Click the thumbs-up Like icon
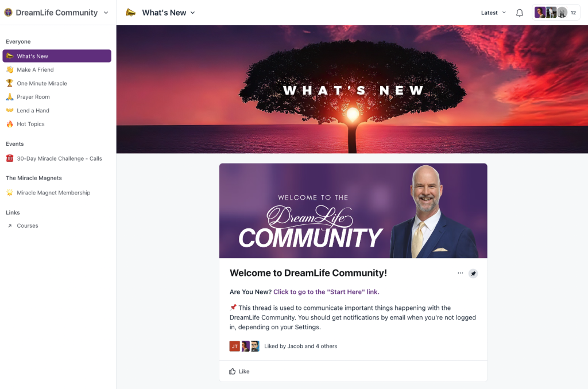Image resolution: width=588 pixels, height=389 pixels. pos(233,371)
